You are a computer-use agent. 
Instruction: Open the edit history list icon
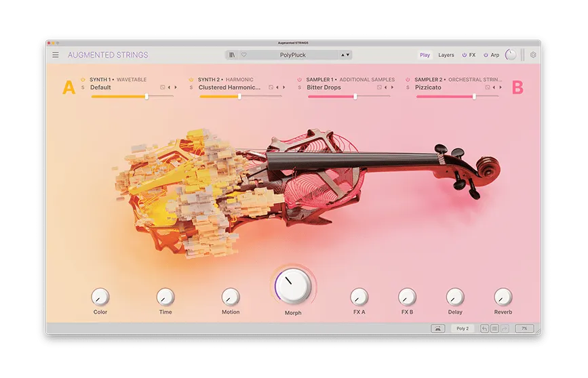[x=494, y=329]
